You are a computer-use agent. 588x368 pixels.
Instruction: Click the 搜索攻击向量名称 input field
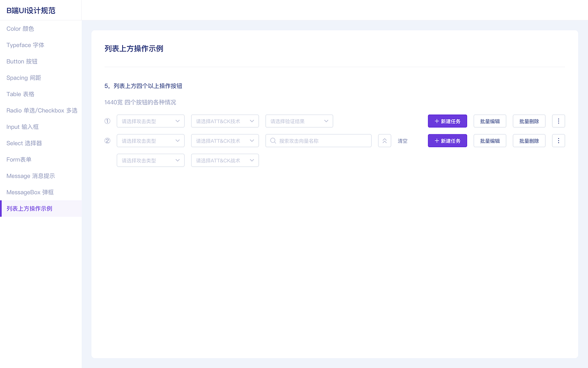pyautogui.click(x=318, y=140)
